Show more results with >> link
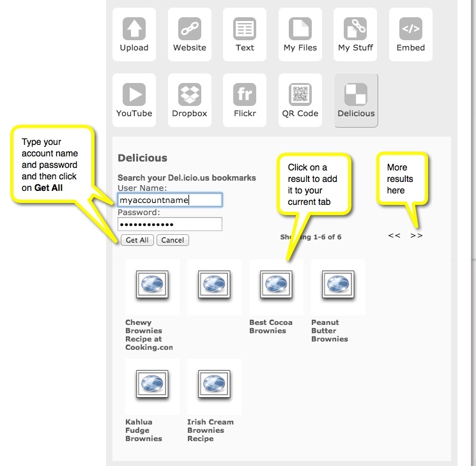This screenshot has height=466, width=476. coord(416,236)
